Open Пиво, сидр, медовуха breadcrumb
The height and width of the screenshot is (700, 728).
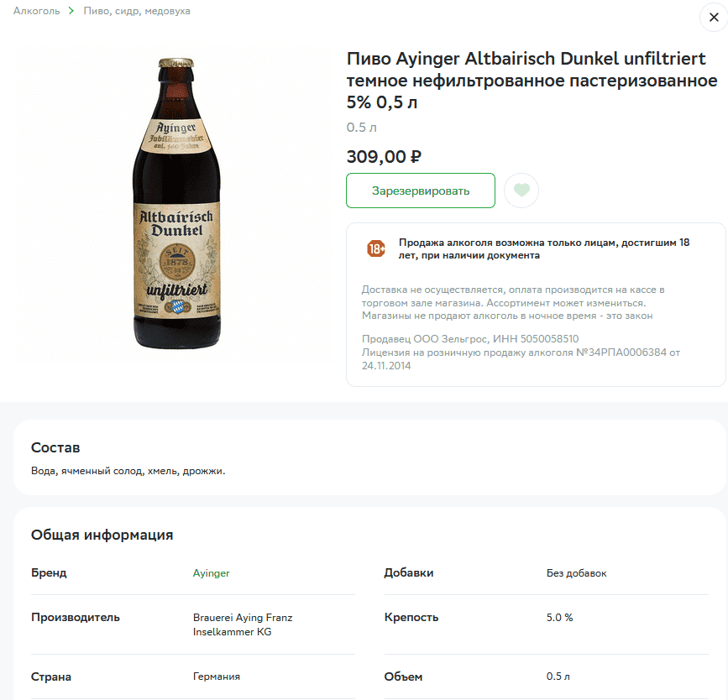pos(137,11)
